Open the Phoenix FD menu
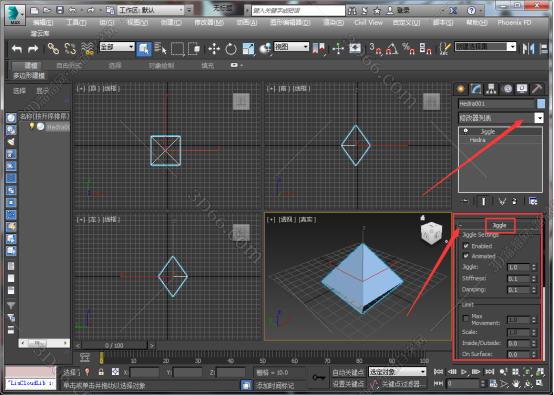This screenshot has width=554, height=395. (514, 23)
